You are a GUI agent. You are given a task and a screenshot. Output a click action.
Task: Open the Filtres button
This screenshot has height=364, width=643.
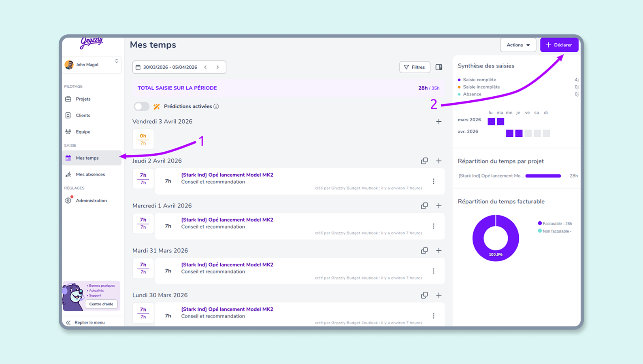[x=414, y=67]
